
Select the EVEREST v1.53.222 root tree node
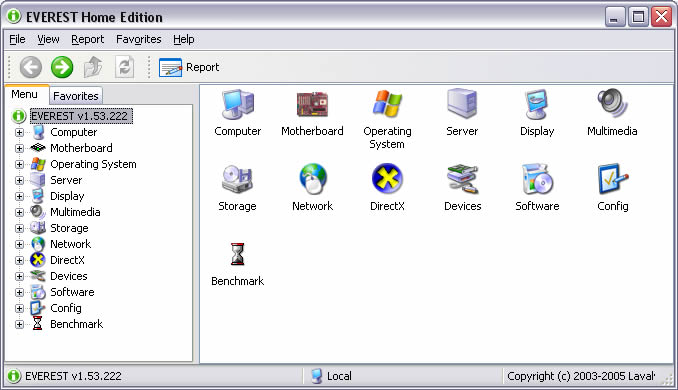pos(81,116)
